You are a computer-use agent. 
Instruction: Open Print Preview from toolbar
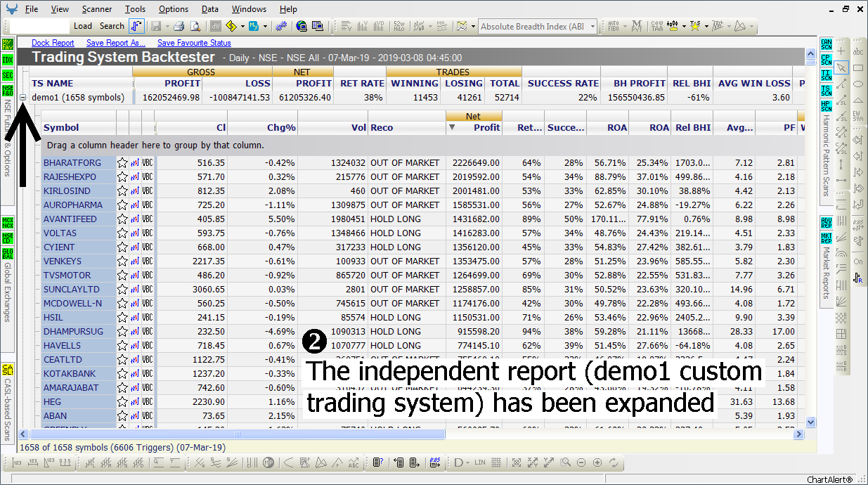click(x=195, y=26)
